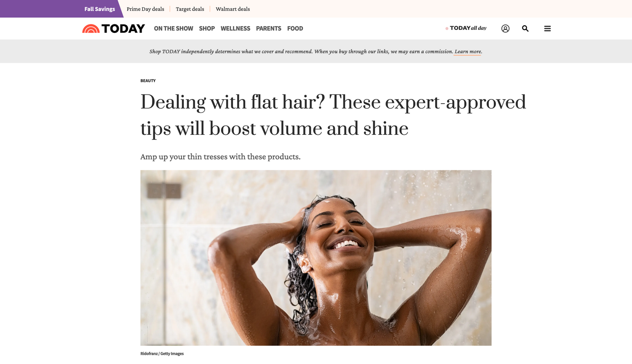Click the TODAY all day stream link

click(468, 28)
